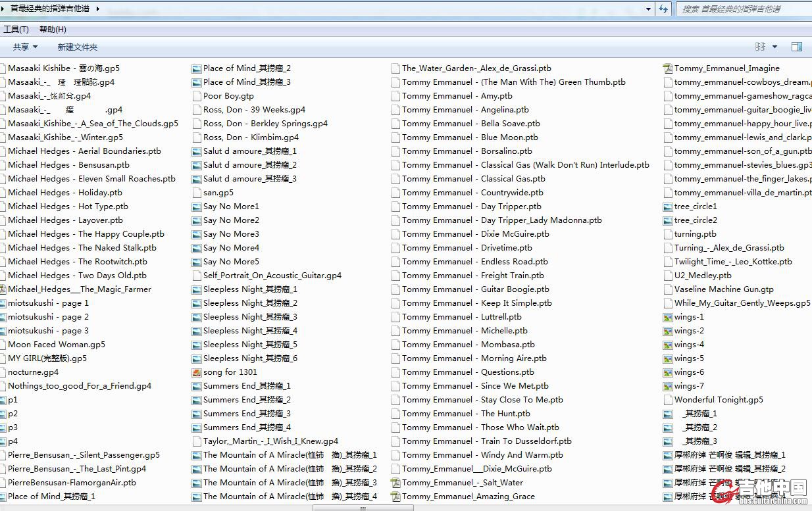Open the address bar history dropdown
The image size is (812, 511).
click(648, 9)
